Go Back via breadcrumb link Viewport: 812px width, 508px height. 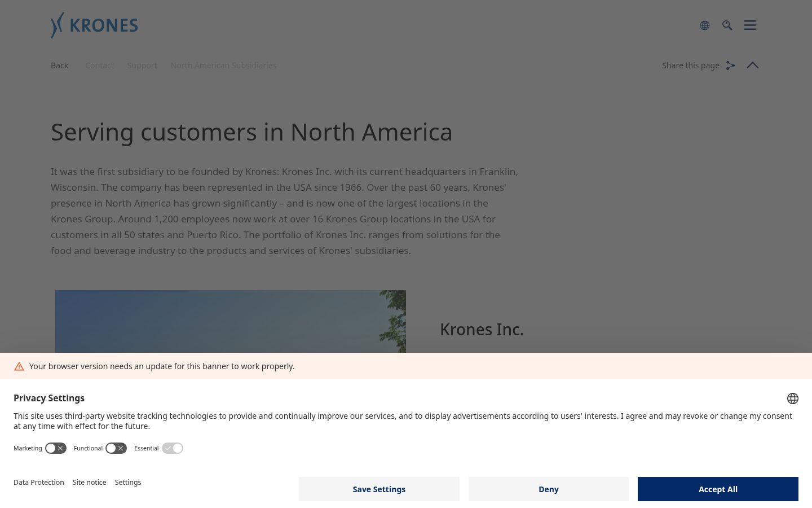point(59,65)
